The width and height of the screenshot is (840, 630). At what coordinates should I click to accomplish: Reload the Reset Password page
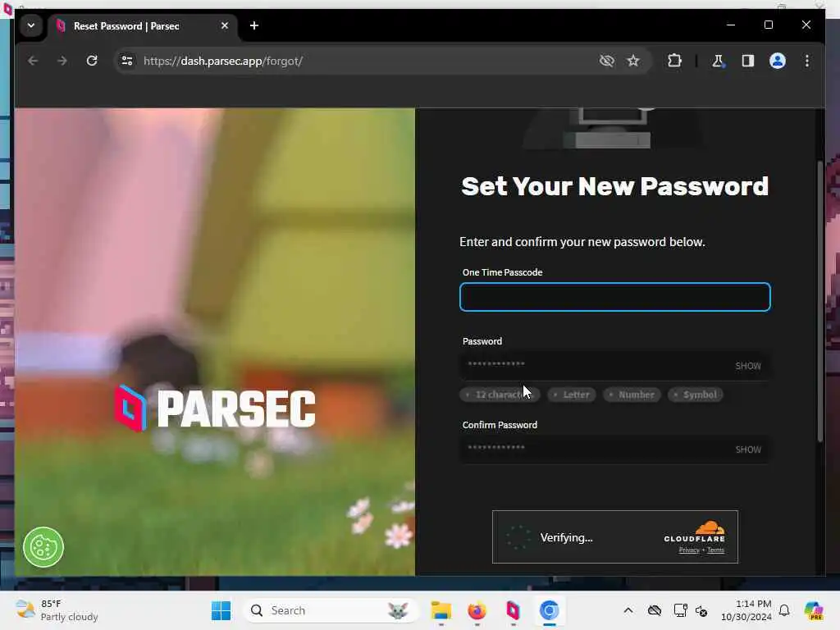coord(92,61)
